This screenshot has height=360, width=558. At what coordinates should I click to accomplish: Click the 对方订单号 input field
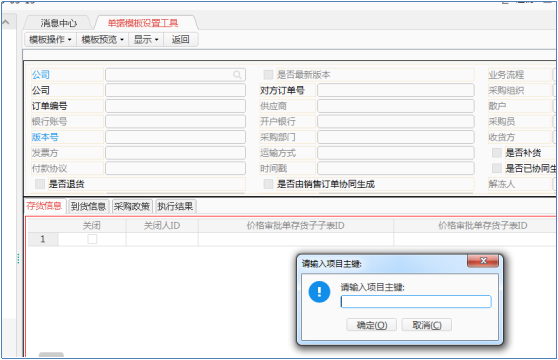[x=396, y=90]
